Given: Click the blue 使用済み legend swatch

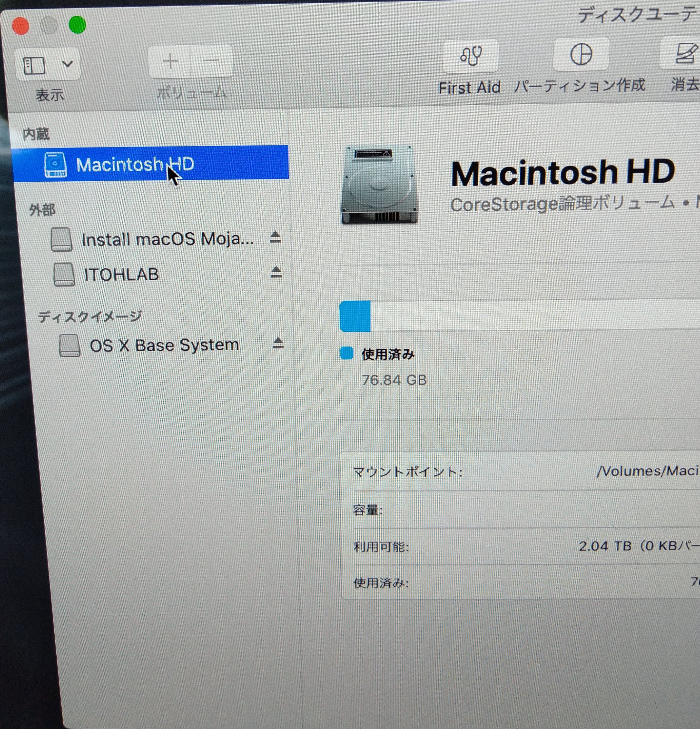Looking at the screenshot, I should click(x=346, y=353).
